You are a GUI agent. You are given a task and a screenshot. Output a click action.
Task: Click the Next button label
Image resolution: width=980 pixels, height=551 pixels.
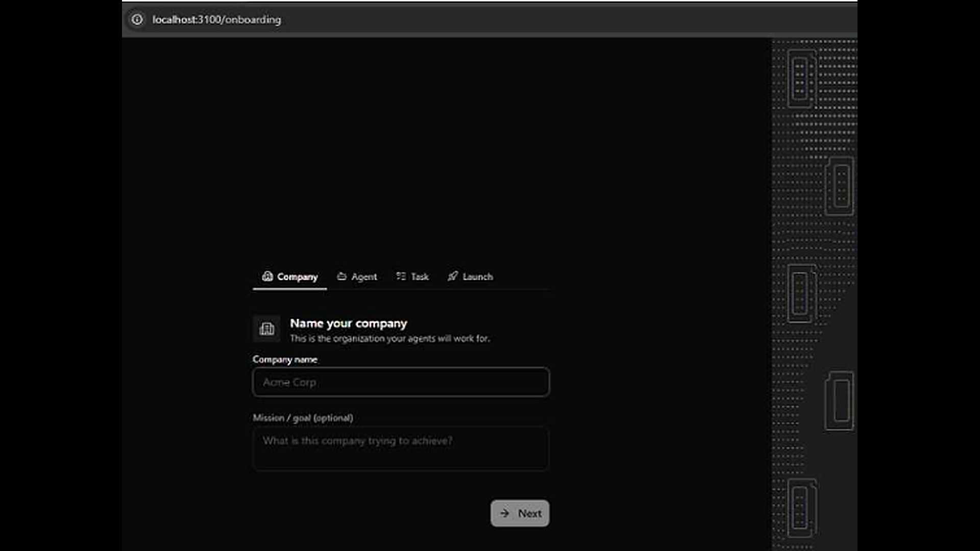[529, 513]
